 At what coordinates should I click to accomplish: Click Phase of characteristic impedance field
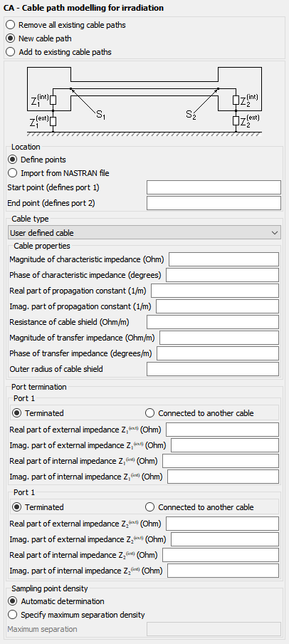pyautogui.click(x=223, y=275)
